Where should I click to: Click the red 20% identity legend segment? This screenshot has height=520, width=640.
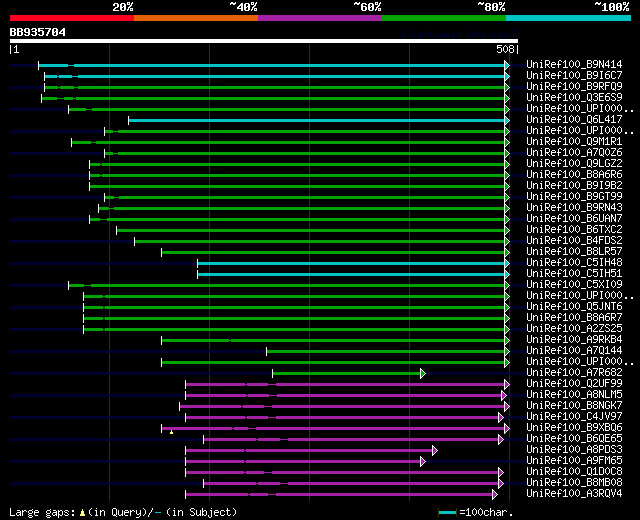pyautogui.click(x=72, y=18)
